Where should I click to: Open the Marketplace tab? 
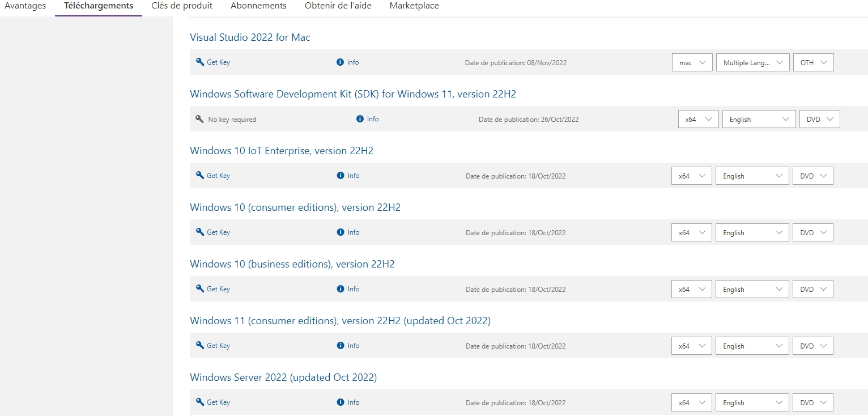click(414, 6)
